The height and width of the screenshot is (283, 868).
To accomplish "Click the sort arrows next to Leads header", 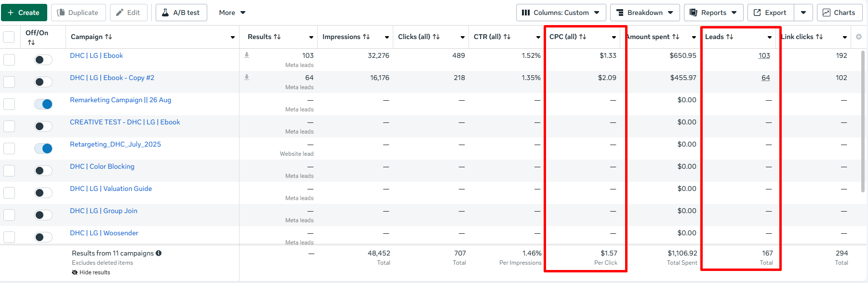I will coord(730,37).
